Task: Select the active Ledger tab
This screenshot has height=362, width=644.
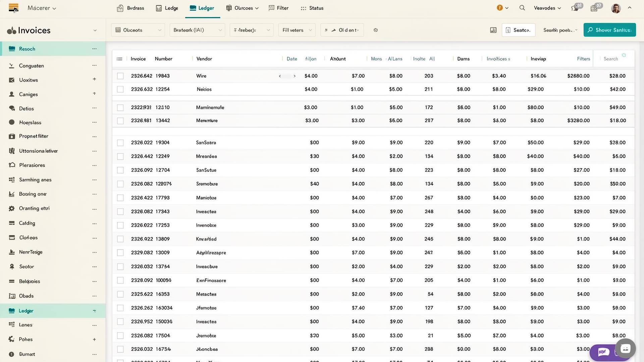Action: click(202, 8)
